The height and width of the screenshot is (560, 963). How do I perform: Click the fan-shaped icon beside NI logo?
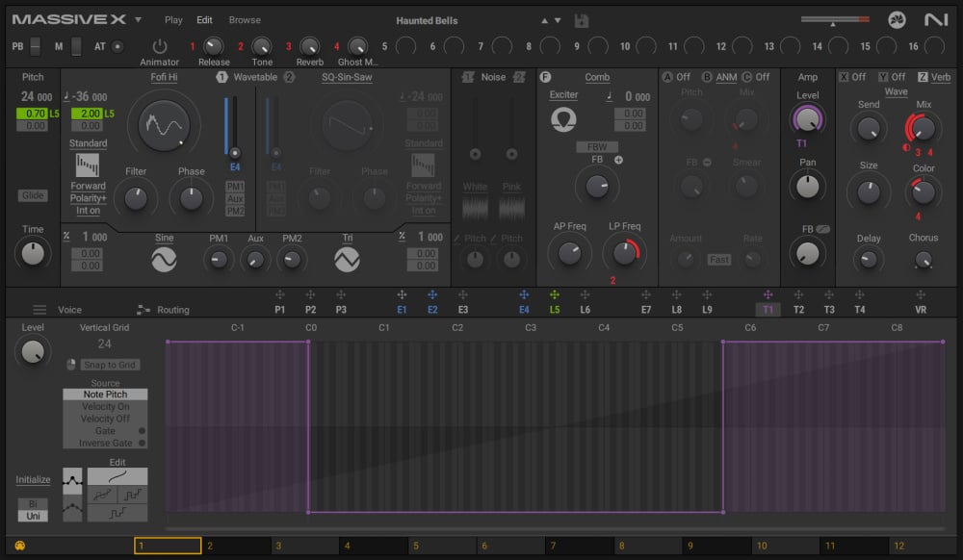[897, 19]
